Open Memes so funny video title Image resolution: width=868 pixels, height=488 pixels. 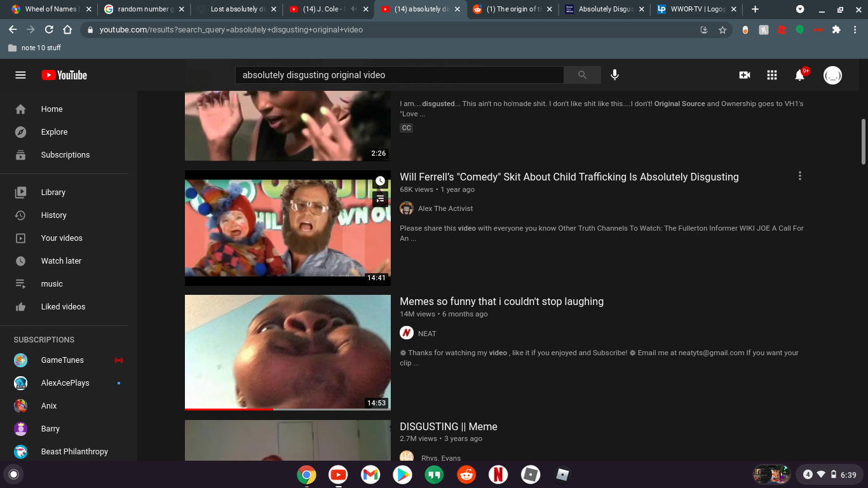click(501, 302)
